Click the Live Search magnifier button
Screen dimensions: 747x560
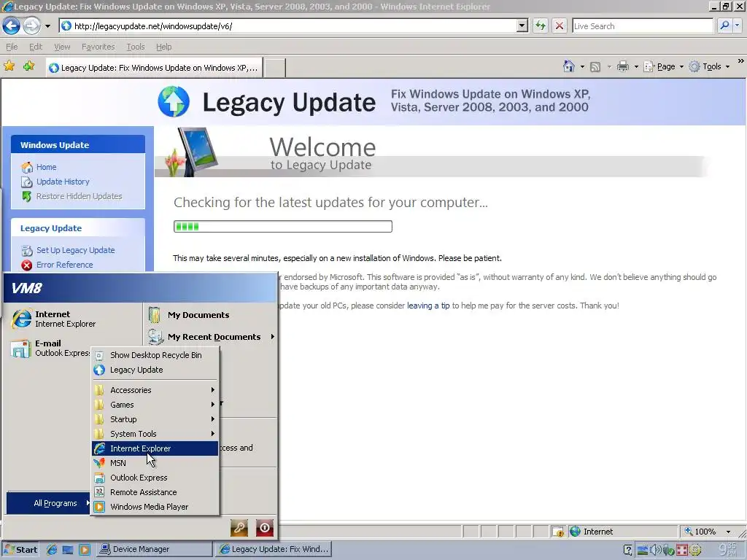coord(724,26)
